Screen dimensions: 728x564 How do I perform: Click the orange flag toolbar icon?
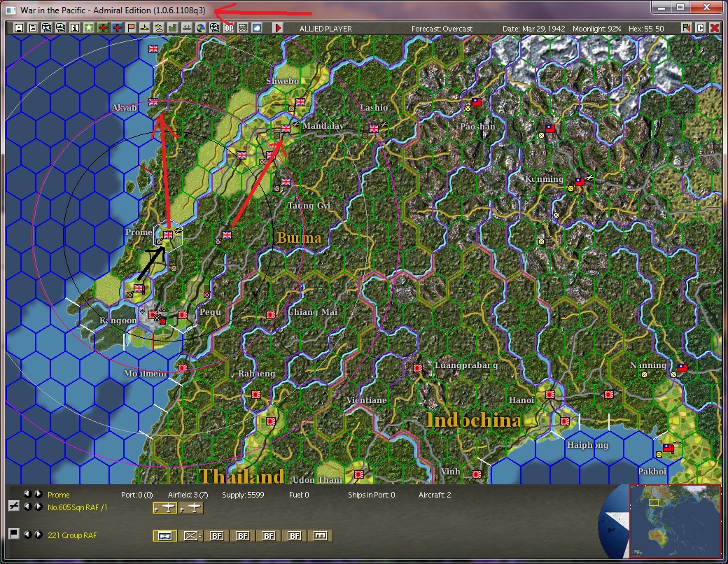click(131, 28)
